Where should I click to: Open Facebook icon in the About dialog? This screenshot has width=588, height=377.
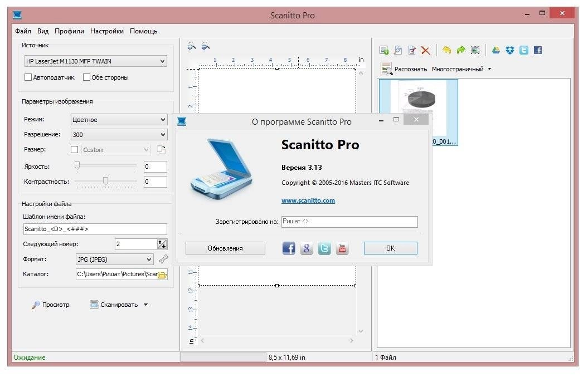[289, 248]
